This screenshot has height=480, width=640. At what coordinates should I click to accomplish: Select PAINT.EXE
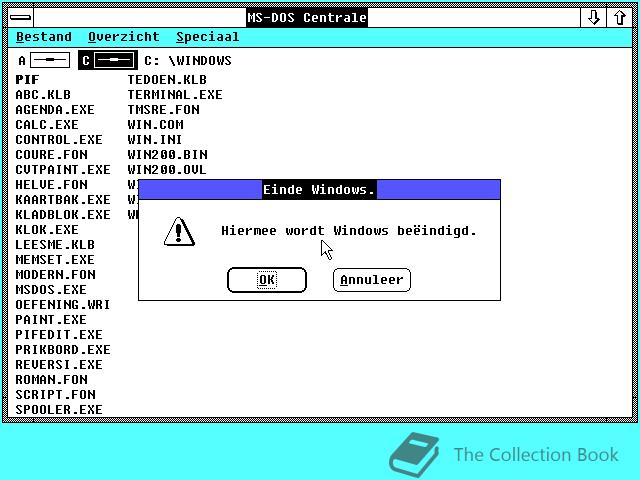(51, 320)
